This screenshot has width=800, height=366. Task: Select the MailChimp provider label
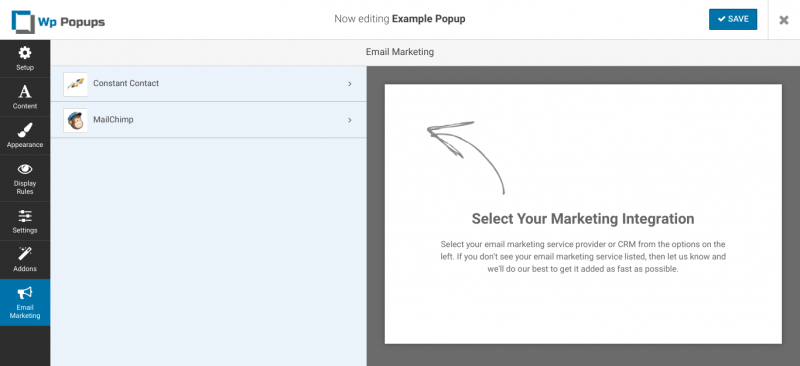pos(113,120)
